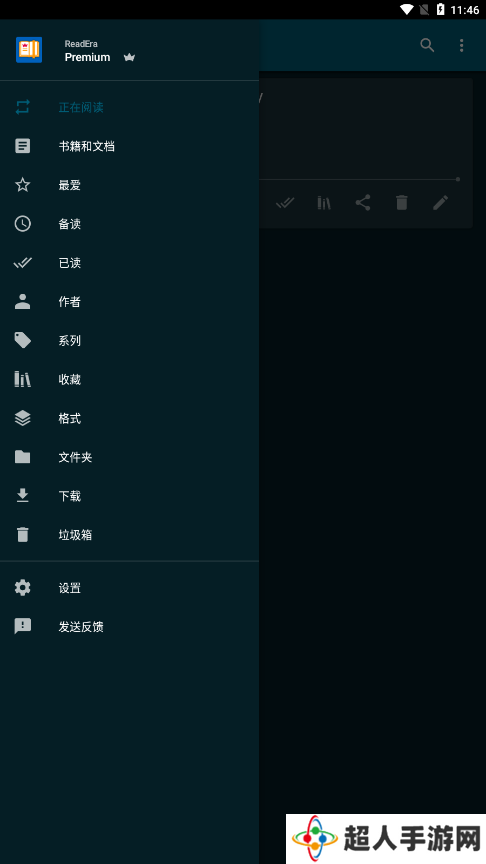Image resolution: width=486 pixels, height=864 pixels.
Task: Open the search icon in top bar
Action: (x=427, y=45)
